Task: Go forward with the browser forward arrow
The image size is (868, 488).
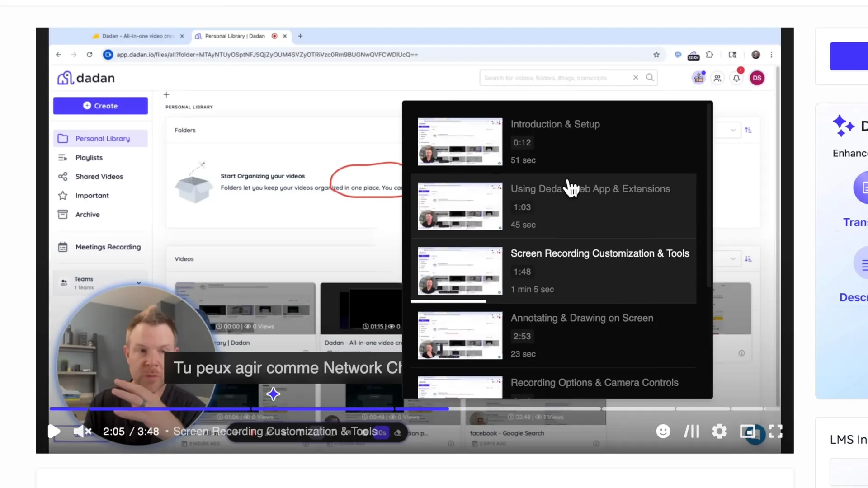Action: click(74, 55)
